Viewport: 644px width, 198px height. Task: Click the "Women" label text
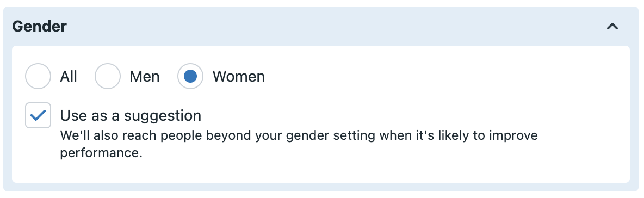click(239, 76)
